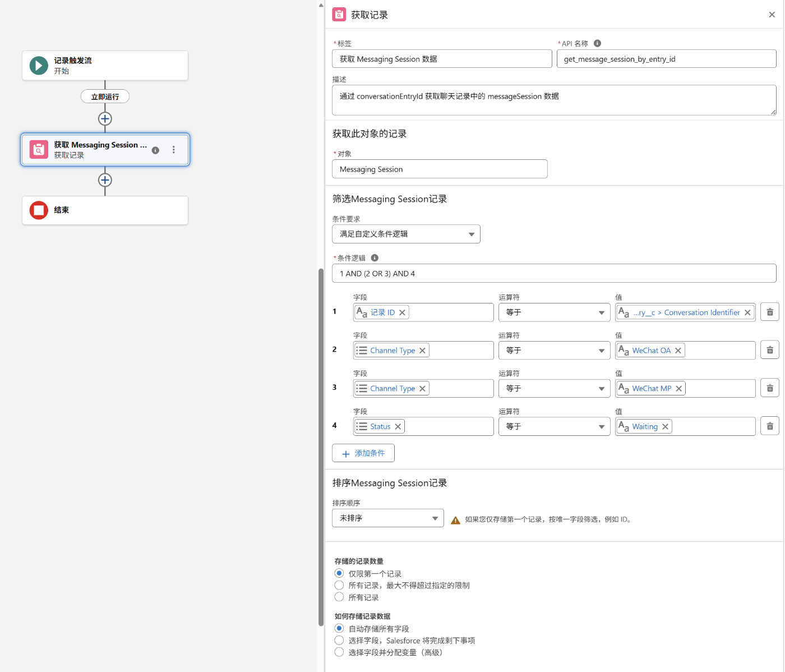Delete condition 4 with trash icon

coord(770,426)
